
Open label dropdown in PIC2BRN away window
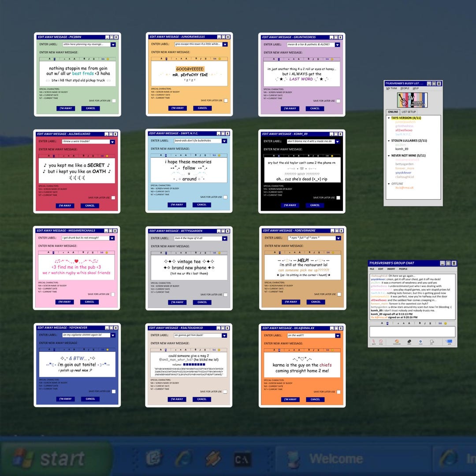113,45
